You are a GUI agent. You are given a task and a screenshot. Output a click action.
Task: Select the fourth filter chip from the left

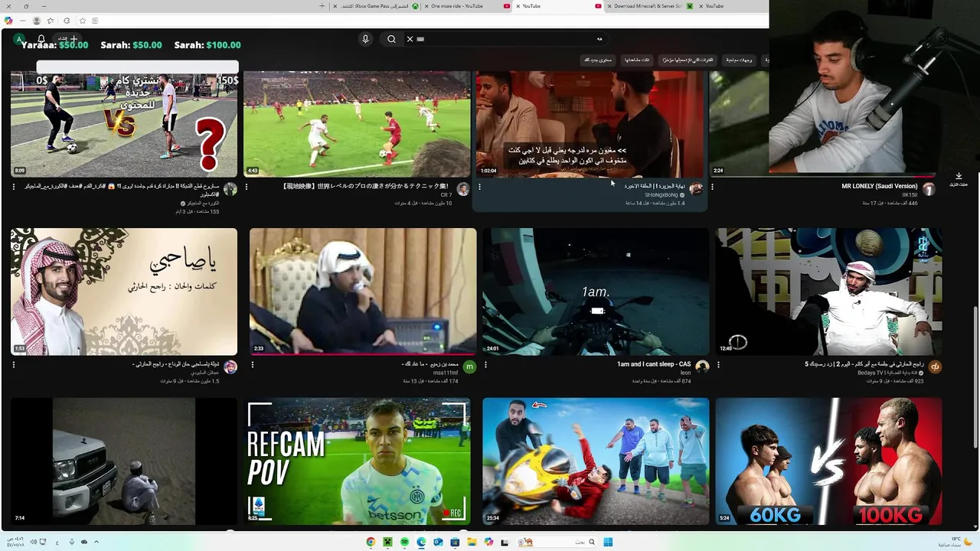click(739, 60)
